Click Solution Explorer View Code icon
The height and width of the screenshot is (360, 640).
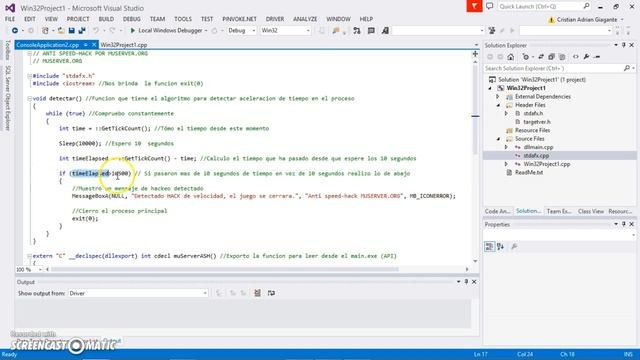[576, 57]
